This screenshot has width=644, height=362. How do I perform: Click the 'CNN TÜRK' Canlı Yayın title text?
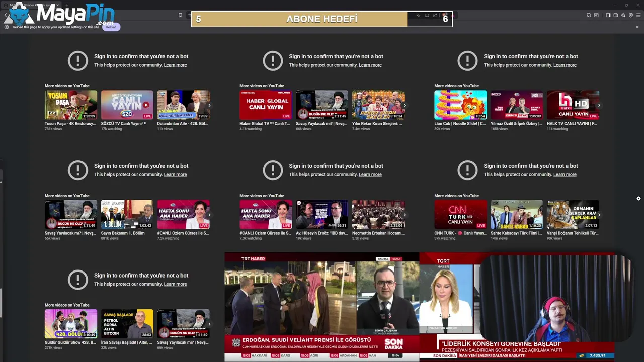460,233
